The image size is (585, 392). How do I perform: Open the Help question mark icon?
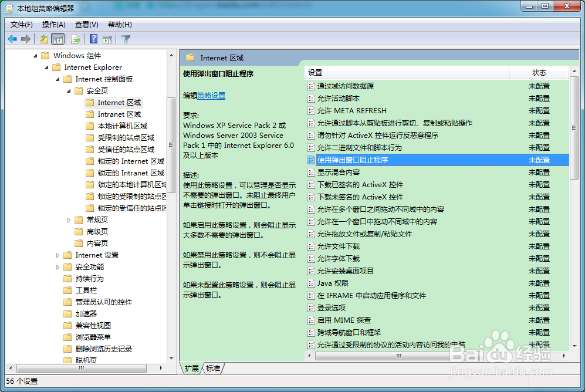(x=94, y=39)
